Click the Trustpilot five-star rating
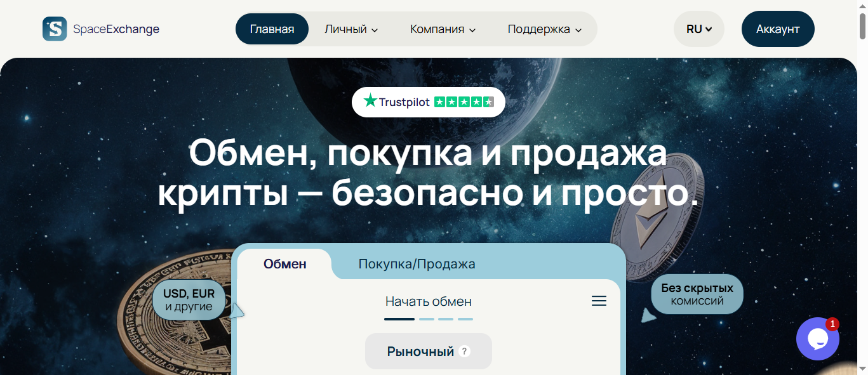868x375 pixels. pyautogui.click(x=464, y=102)
